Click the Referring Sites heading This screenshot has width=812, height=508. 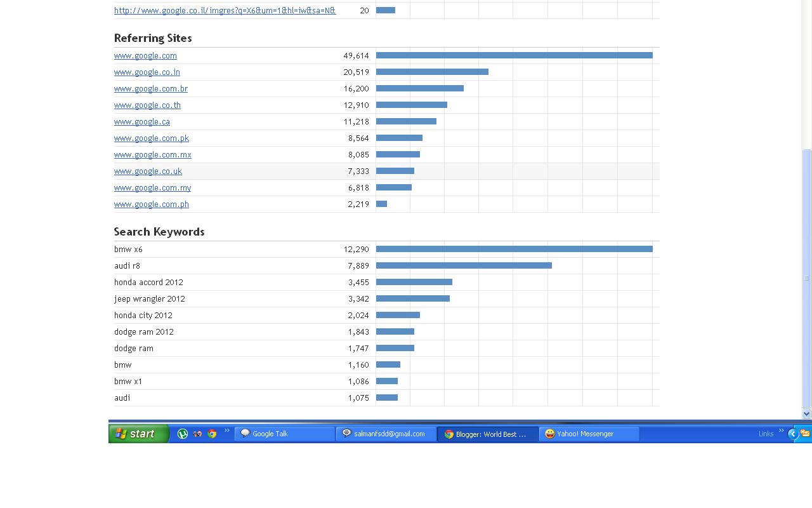click(153, 38)
